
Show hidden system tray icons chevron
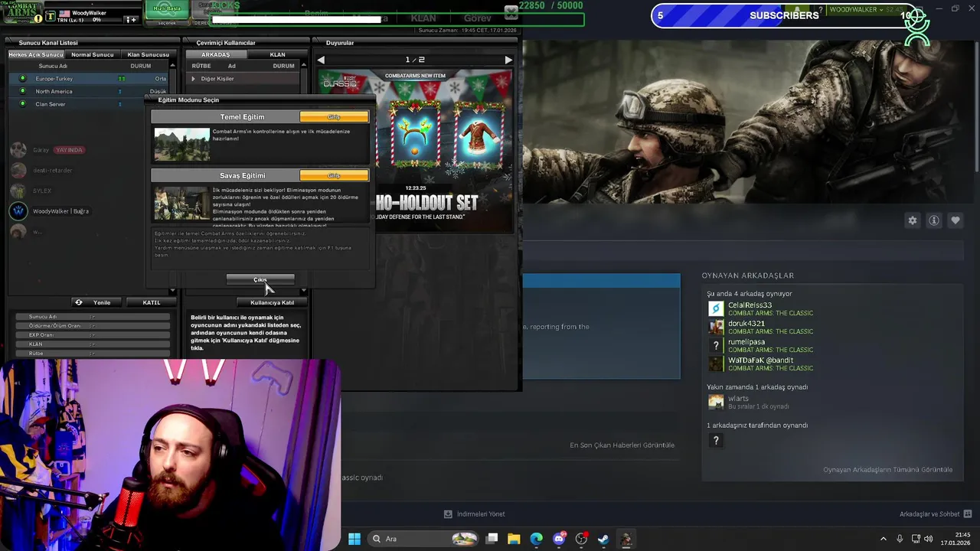tap(883, 539)
